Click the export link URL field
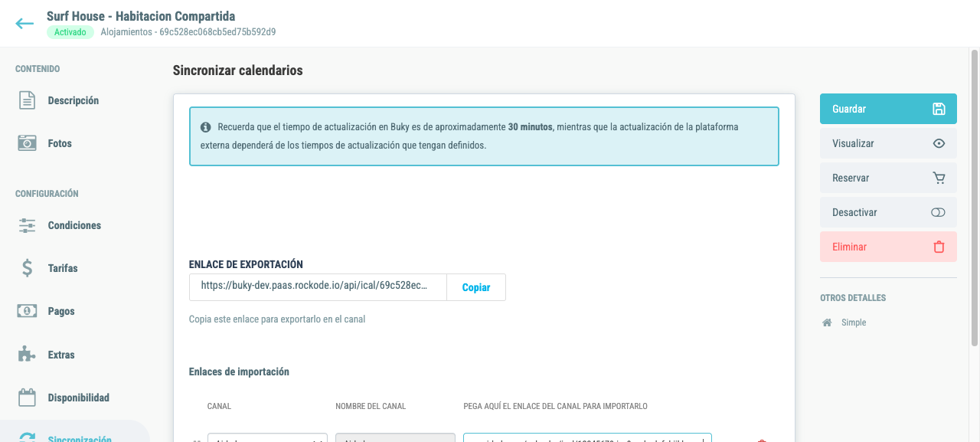Screen dimensions: 980x442 point(318,287)
